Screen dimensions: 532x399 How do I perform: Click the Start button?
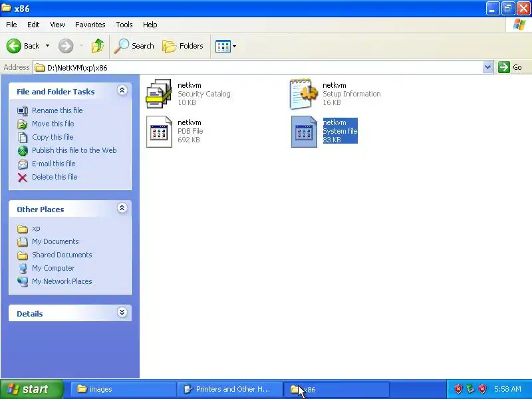(32, 389)
